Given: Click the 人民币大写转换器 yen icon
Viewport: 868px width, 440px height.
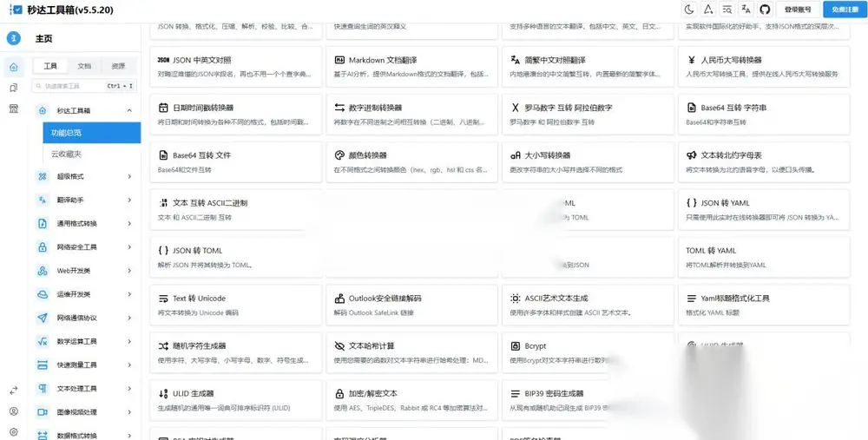Looking at the screenshot, I should coord(692,60).
